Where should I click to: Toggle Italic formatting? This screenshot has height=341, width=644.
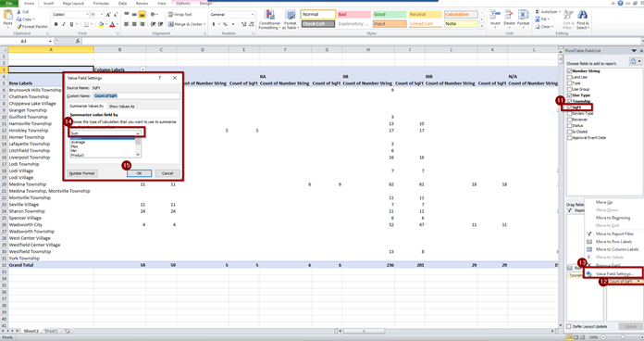(64, 24)
